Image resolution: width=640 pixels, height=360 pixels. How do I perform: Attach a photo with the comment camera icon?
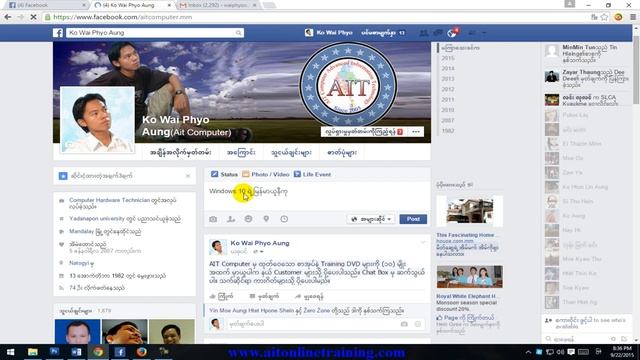coord(404,324)
